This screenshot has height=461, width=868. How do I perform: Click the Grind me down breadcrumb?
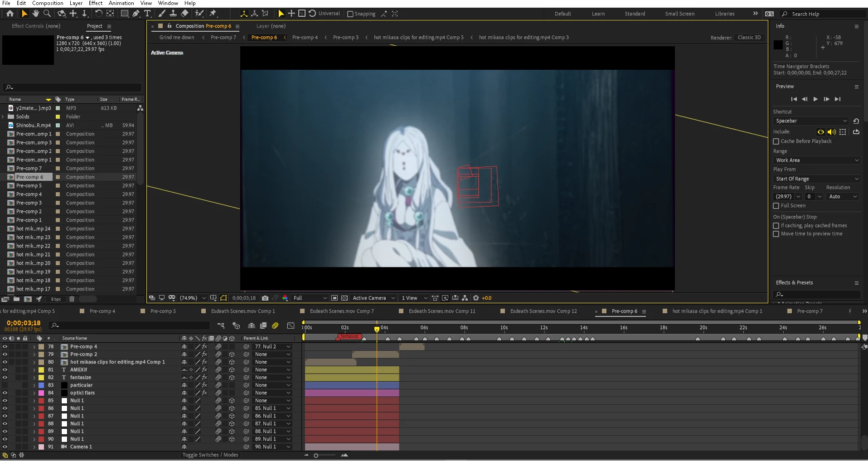tap(177, 38)
